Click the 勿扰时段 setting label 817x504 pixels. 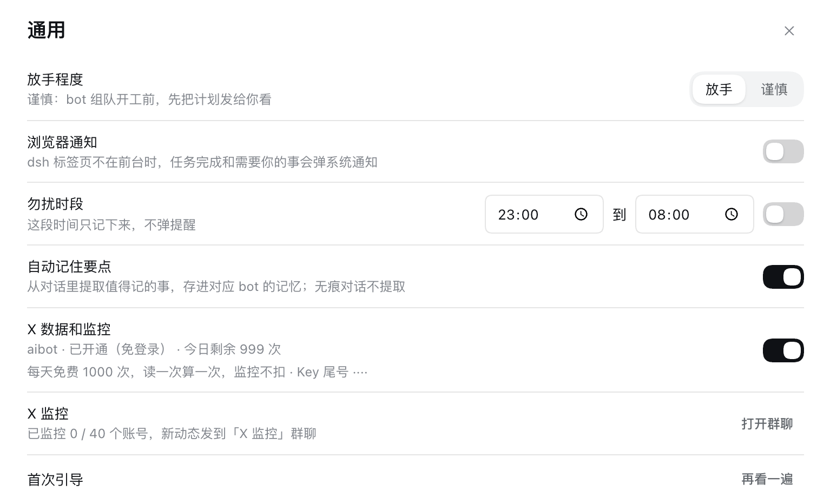55,204
